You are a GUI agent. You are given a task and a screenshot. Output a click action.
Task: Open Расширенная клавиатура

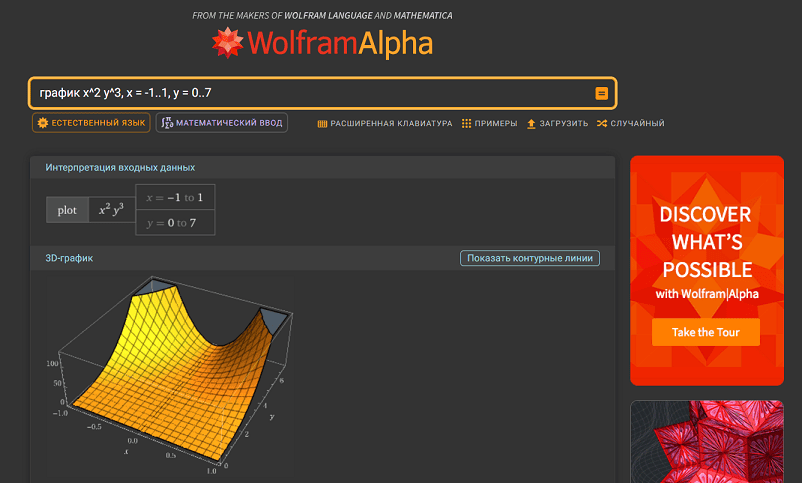pos(385,123)
